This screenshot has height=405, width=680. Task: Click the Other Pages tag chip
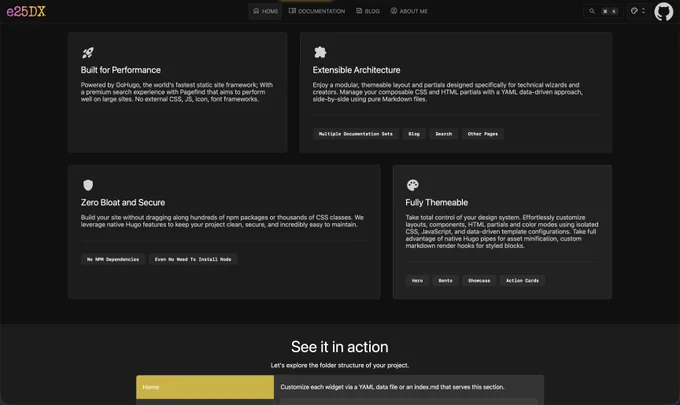tap(483, 134)
